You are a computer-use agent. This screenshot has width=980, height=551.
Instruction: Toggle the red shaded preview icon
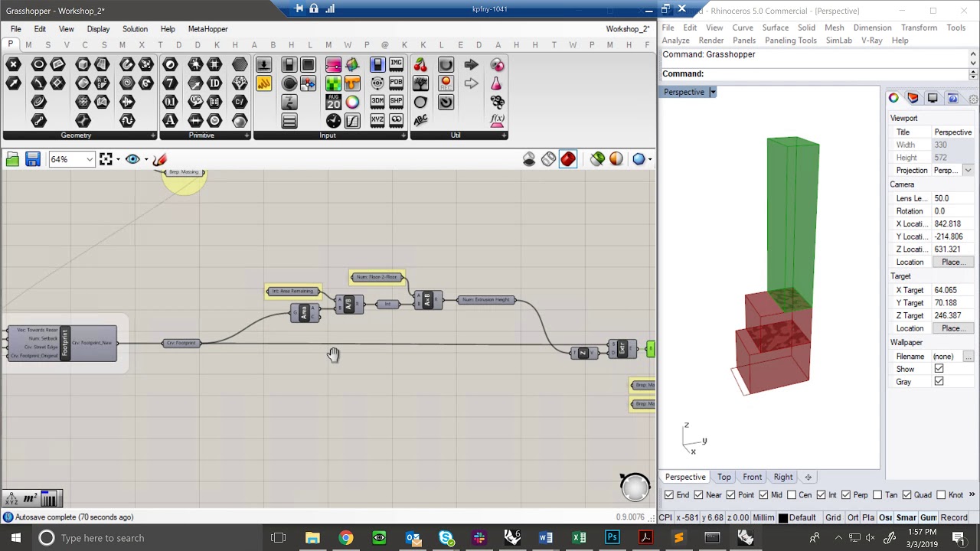point(567,159)
